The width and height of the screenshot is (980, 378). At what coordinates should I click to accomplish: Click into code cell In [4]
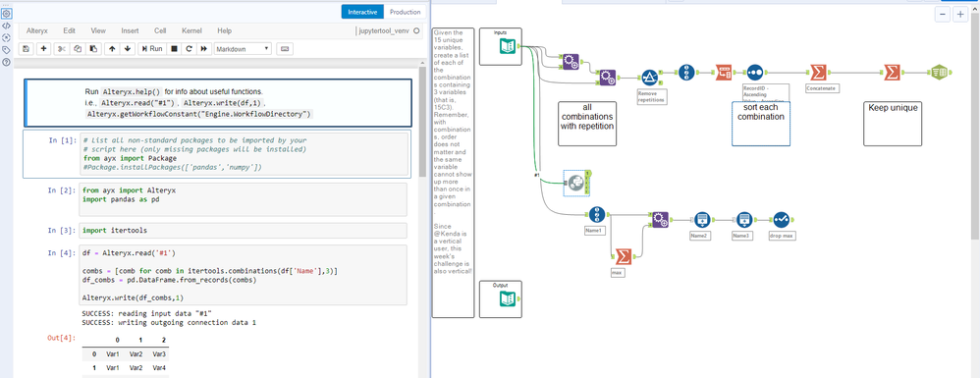point(243,274)
